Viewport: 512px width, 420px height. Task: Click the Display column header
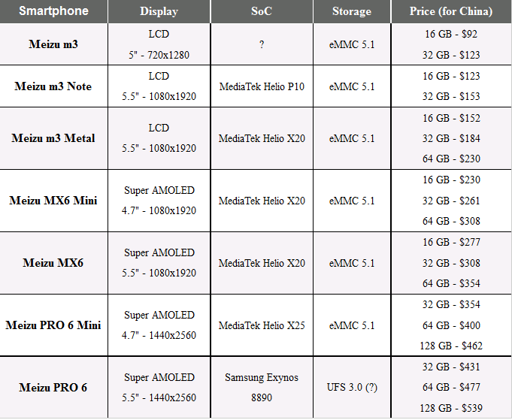[x=159, y=11]
